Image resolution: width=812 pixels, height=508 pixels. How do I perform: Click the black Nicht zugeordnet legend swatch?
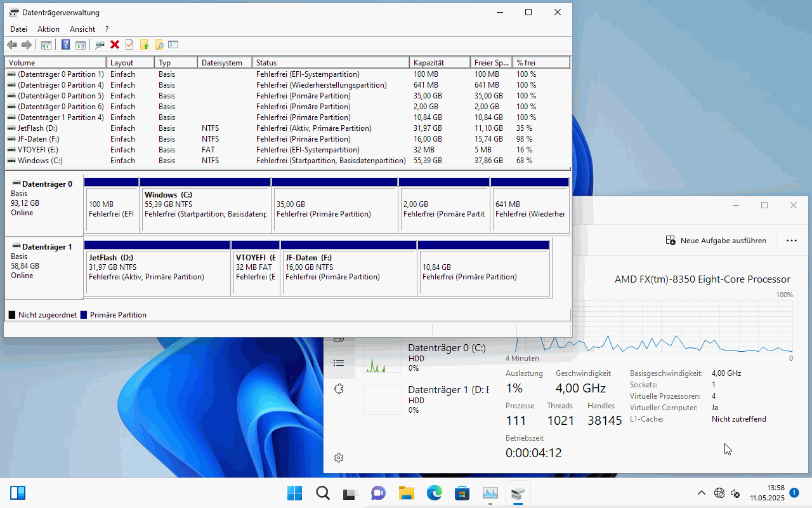point(12,315)
